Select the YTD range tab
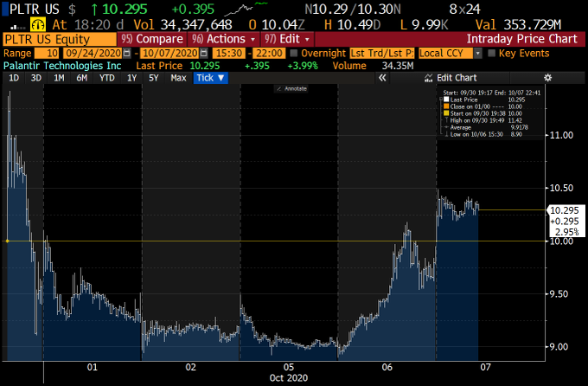The height and width of the screenshot is (386, 588). (x=107, y=78)
